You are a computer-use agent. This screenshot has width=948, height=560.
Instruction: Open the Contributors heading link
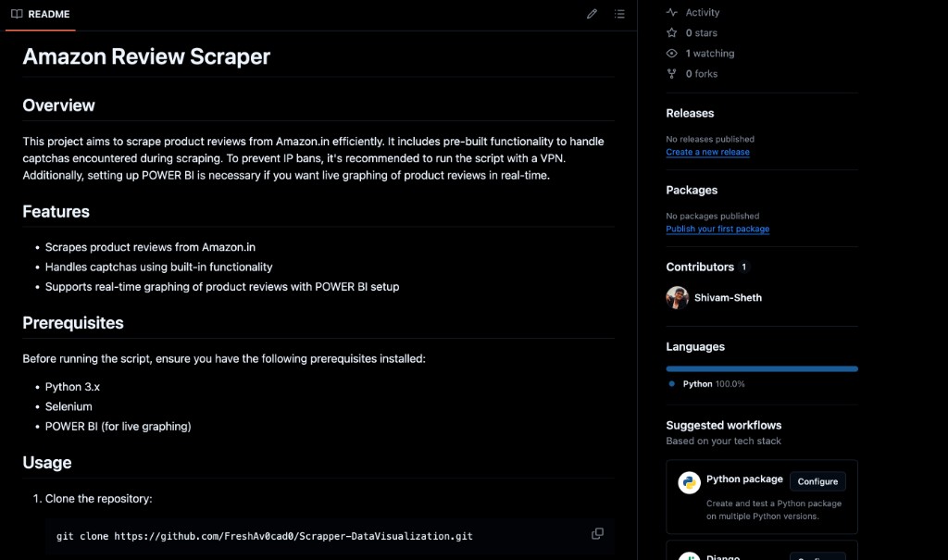point(700,267)
